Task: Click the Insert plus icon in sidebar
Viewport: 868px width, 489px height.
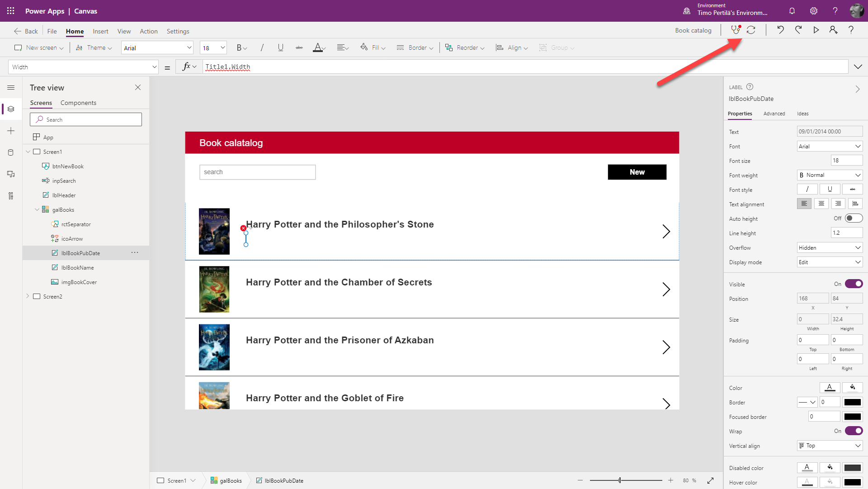Action: (11, 131)
